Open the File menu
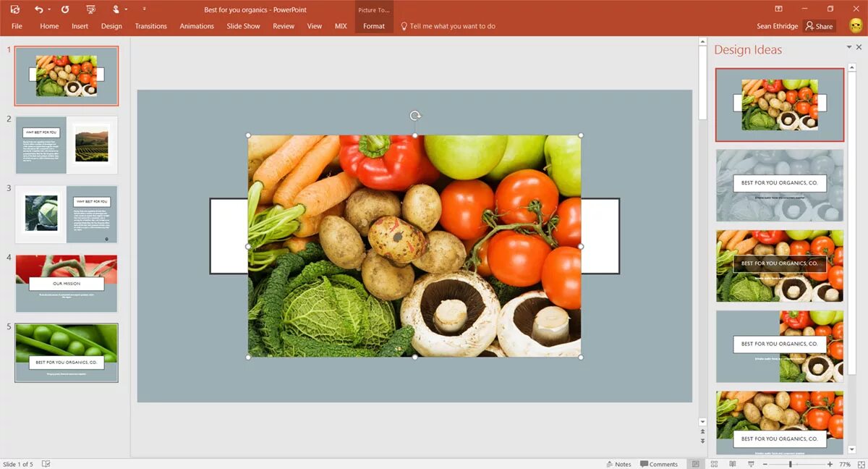 click(17, 26)
